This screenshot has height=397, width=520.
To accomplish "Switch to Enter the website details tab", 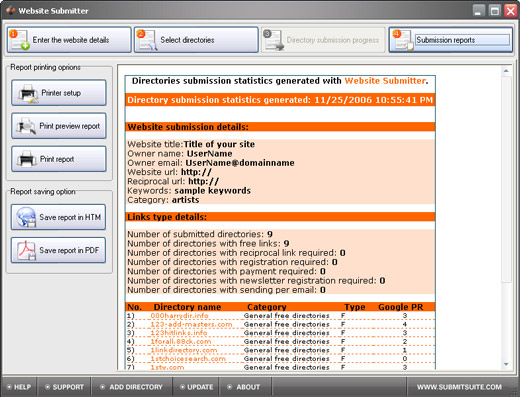I will [69, 40].
